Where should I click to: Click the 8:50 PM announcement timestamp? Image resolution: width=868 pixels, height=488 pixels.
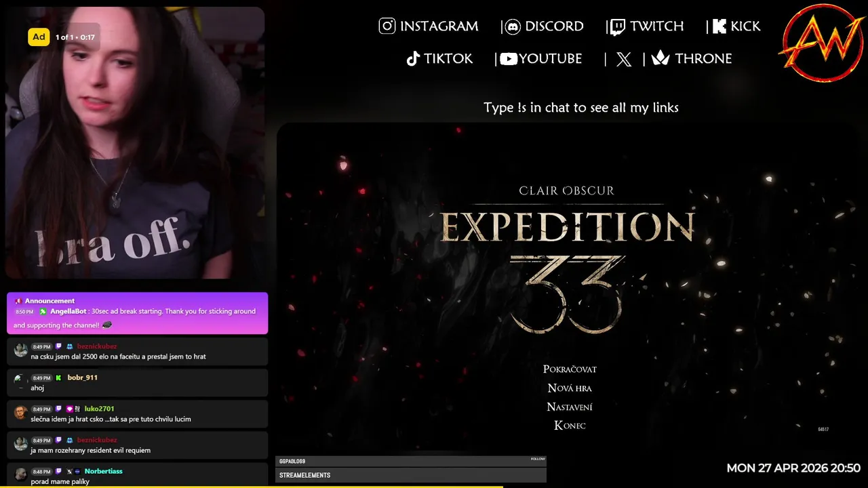24,312
